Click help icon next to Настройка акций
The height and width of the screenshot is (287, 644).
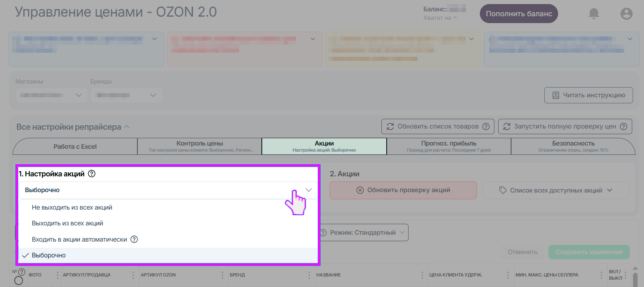[92, 173]
